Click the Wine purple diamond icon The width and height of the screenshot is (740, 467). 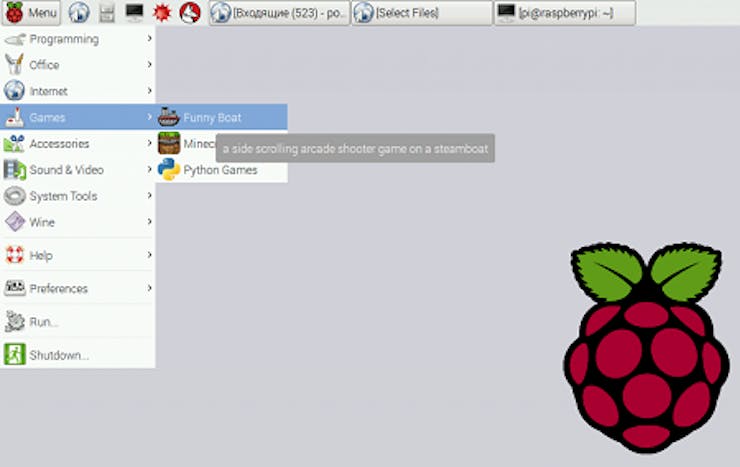tap(15, 222)
